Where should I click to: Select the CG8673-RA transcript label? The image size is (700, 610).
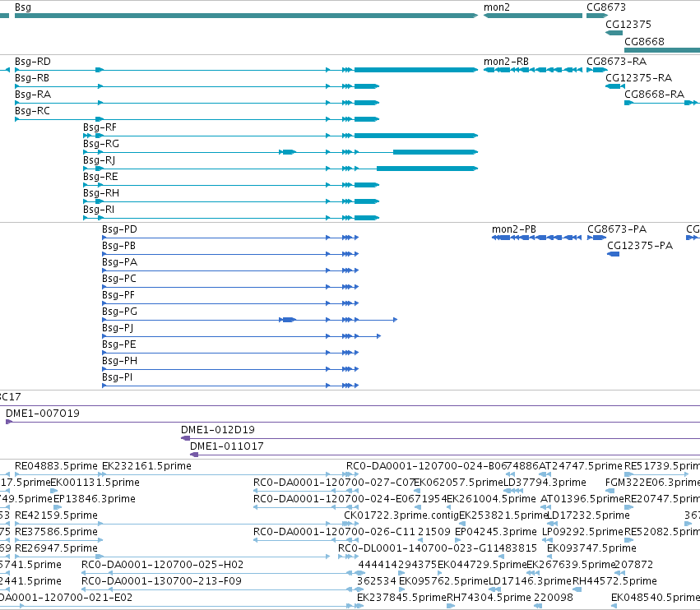[x=616, y=62]
